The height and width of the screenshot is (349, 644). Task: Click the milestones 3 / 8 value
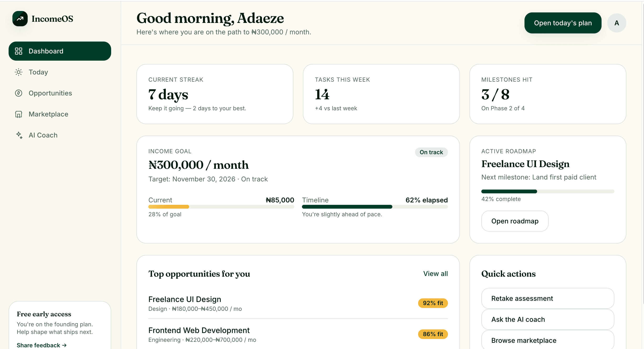click(x=495, y=95)
